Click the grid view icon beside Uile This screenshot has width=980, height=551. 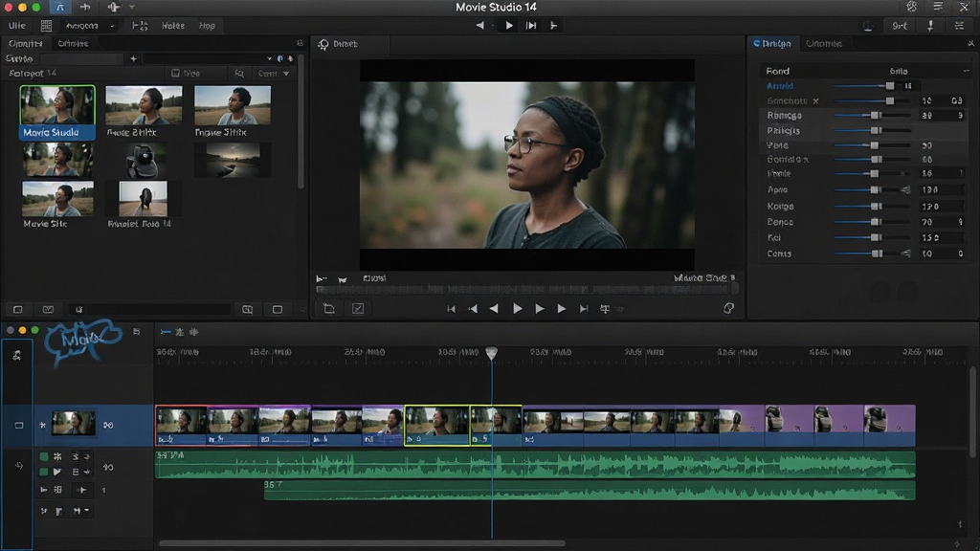point(46,26)
